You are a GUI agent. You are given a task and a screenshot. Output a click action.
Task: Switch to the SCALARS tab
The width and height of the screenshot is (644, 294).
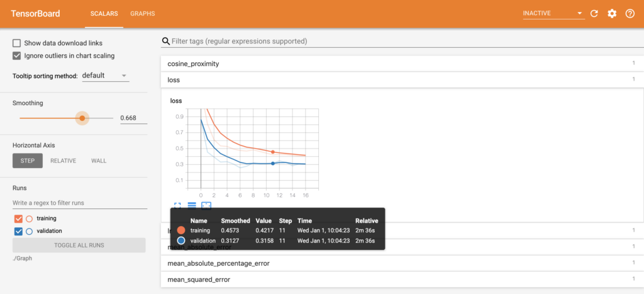click(x=104, y=14)
